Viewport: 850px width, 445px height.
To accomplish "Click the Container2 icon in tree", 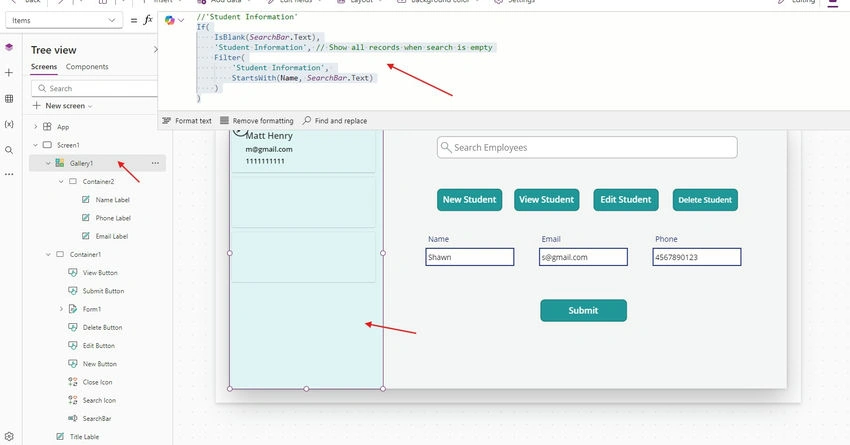I will click(73, 182).
